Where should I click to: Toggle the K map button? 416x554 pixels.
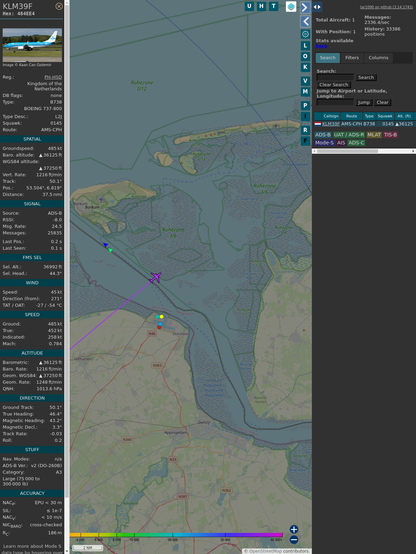305,67
